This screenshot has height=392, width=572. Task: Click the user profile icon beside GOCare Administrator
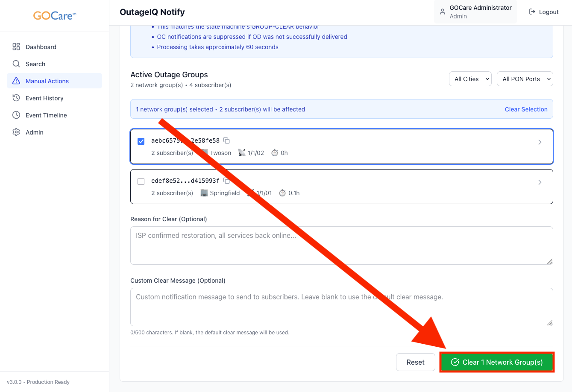point(443,12)
